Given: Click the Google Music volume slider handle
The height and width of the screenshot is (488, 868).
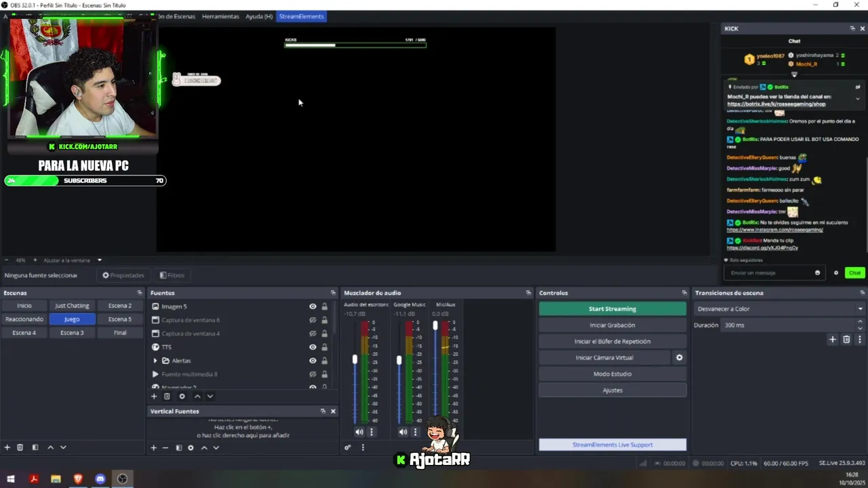Looking at the screenshot, I should coord(399,360).
